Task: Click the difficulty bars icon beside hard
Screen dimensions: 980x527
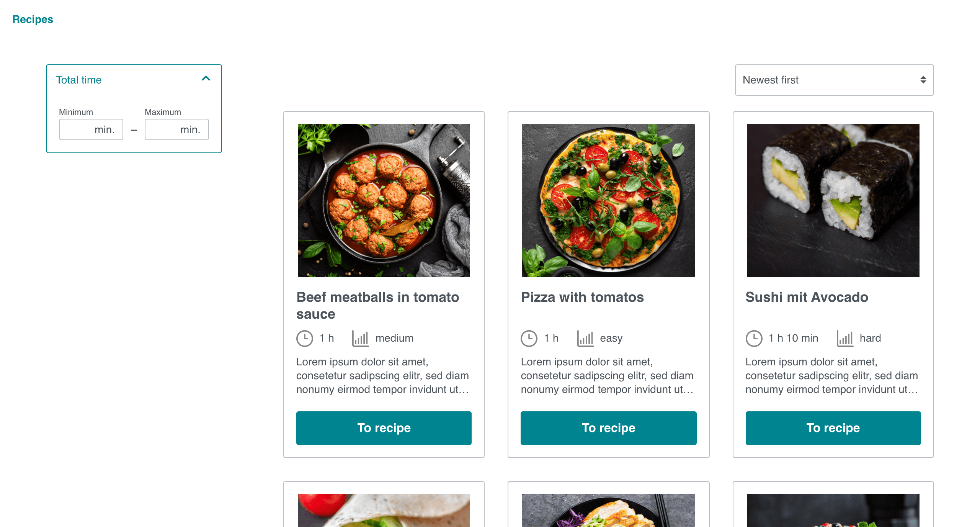Action: (x=845, y=339)
